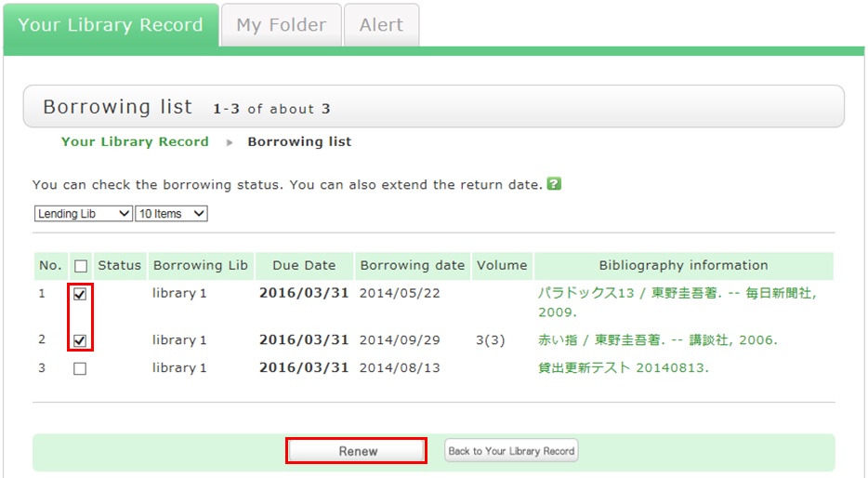
Task: Click the Back to Your Library Record button
Action: click(x=511, y=451)
